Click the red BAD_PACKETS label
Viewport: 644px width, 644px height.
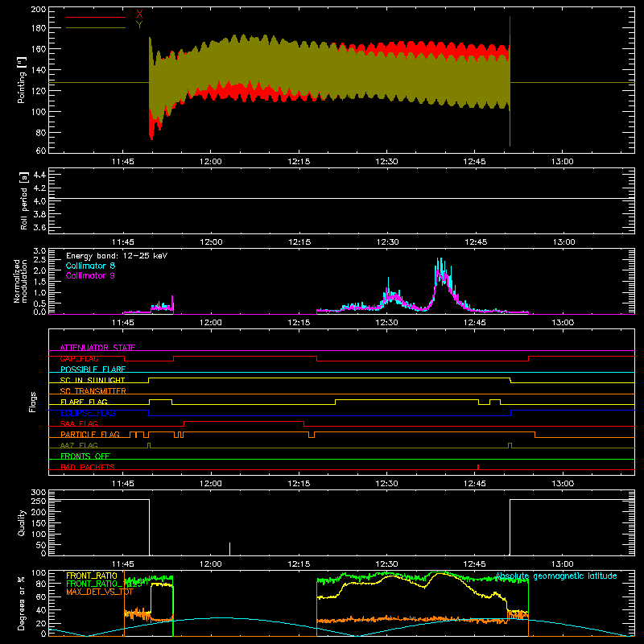tap(88, 467)
